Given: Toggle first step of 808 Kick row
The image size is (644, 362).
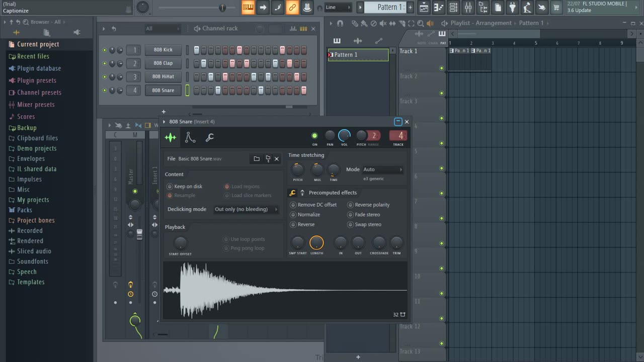Looking at the screenshot, I should pos(197,50).
